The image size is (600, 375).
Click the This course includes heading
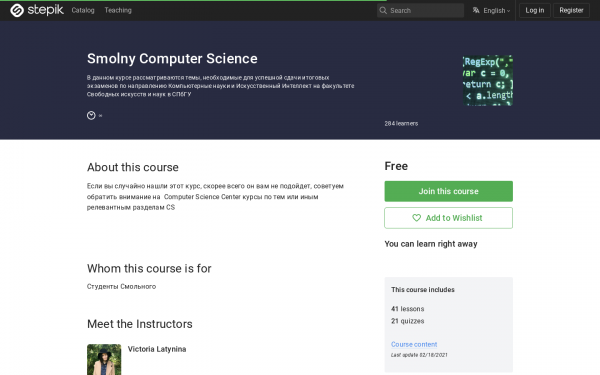coord(423,290)
